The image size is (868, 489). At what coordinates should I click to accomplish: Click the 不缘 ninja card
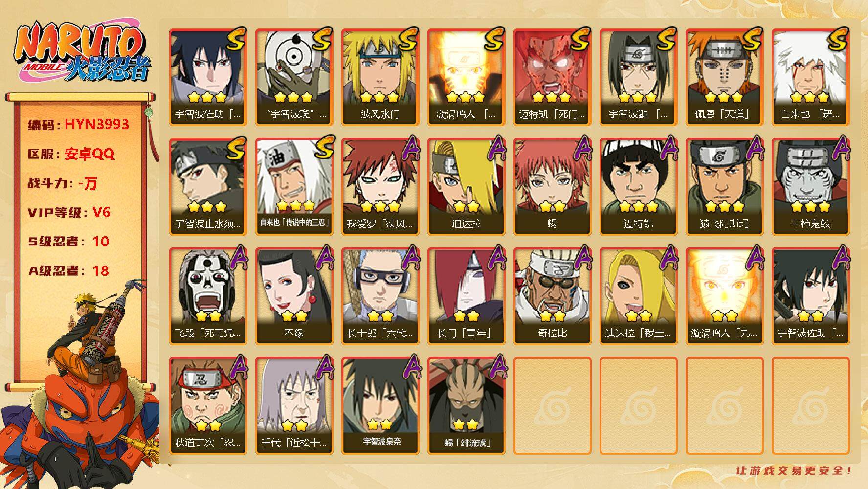294,296
